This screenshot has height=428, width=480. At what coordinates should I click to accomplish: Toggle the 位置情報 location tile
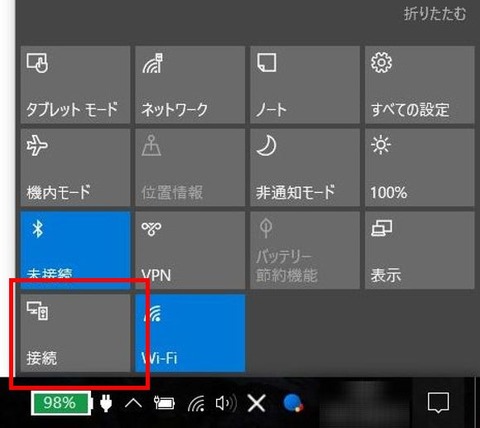coord(190,167)
